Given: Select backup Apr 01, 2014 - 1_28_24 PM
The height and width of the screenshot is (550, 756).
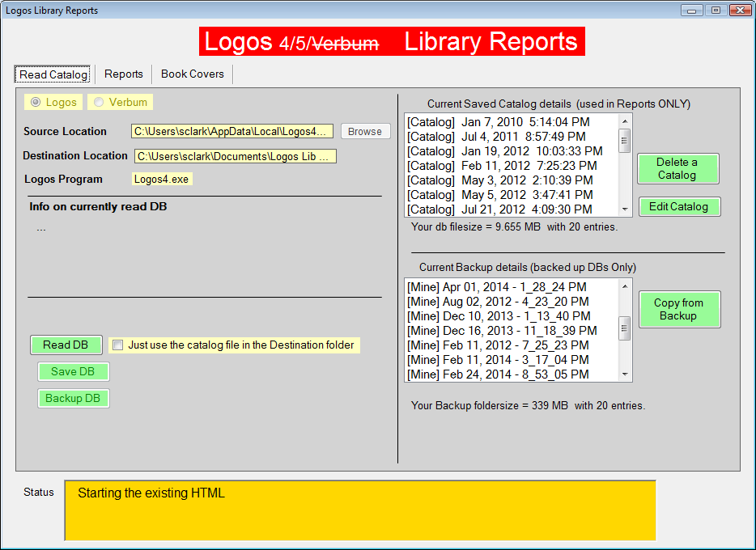Looking at the screenshot, I should [x=512, y=287].
